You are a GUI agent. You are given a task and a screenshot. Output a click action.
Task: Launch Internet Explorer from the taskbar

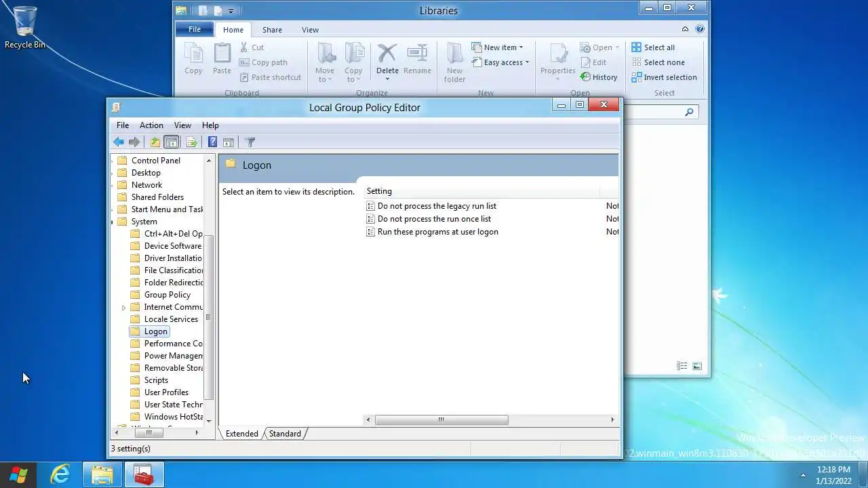(60, 474)
